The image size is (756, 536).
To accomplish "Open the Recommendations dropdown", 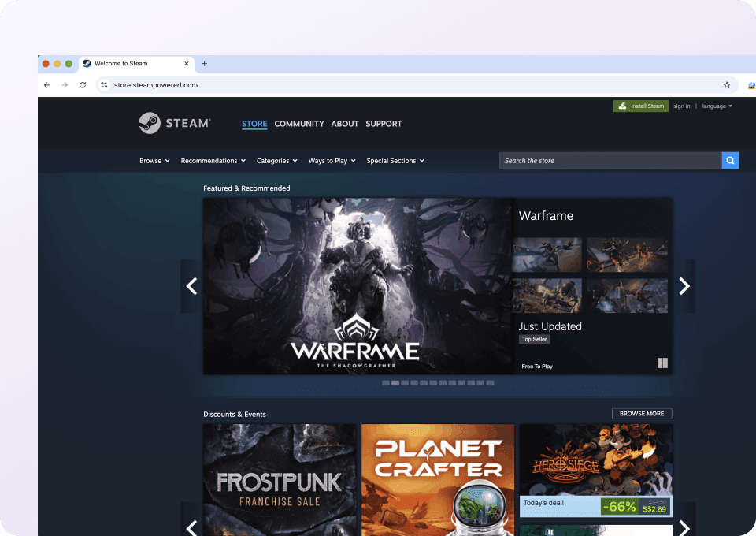I will 213,161.
